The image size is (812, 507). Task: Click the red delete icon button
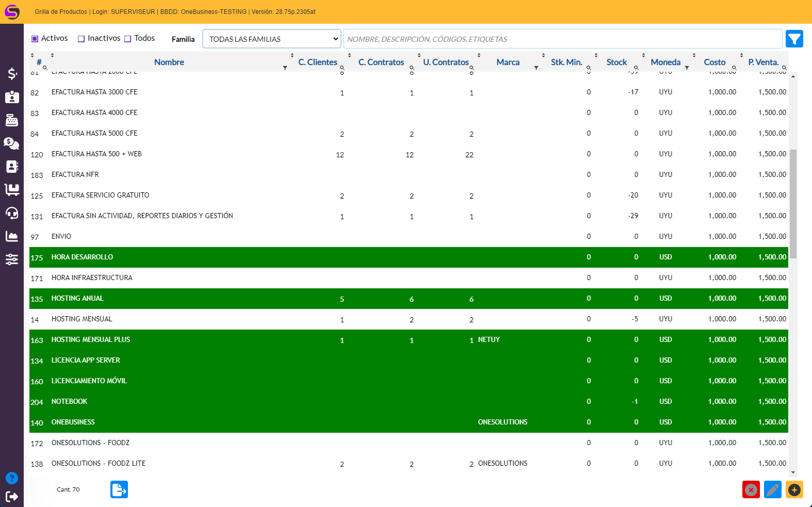coord(751,489)
